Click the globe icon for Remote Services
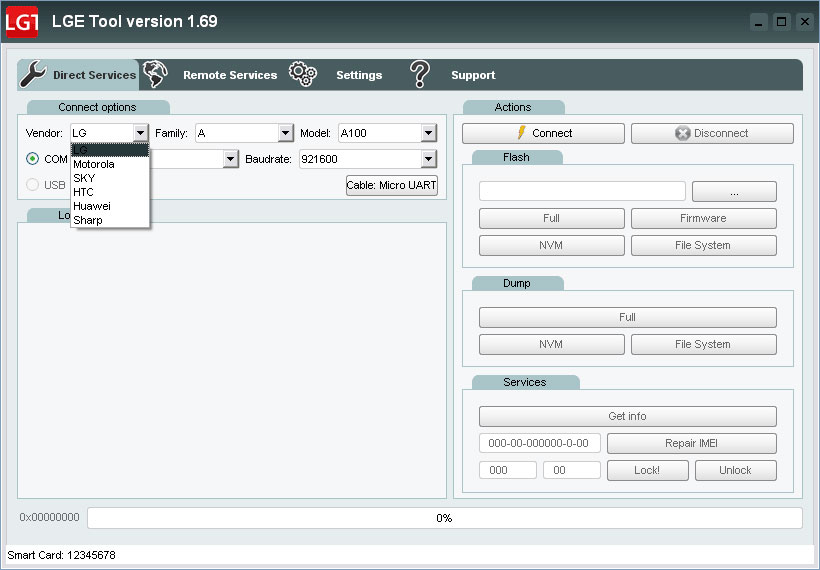Viewport: 820px width, 570px height. click(x=155, y=74)
